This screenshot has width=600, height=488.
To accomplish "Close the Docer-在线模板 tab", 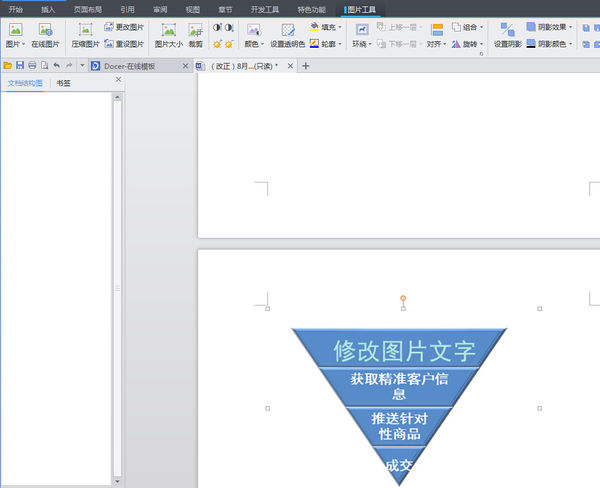I will 186,66.
